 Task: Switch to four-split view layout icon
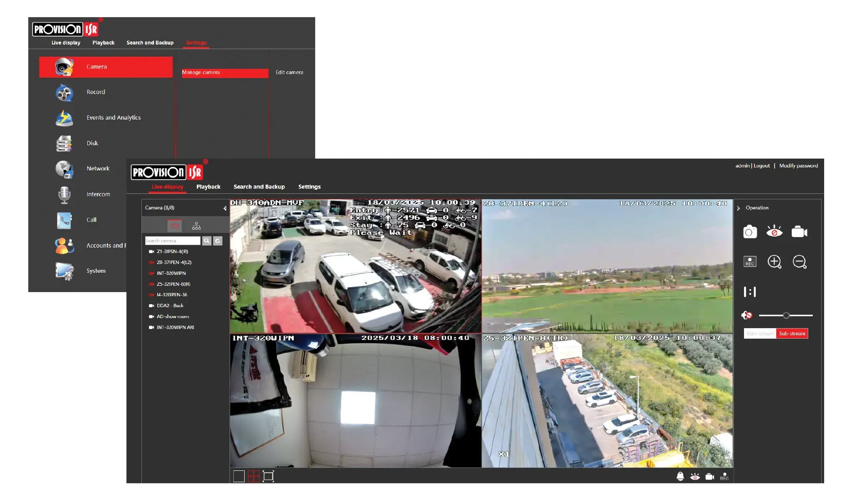[253, 476]
